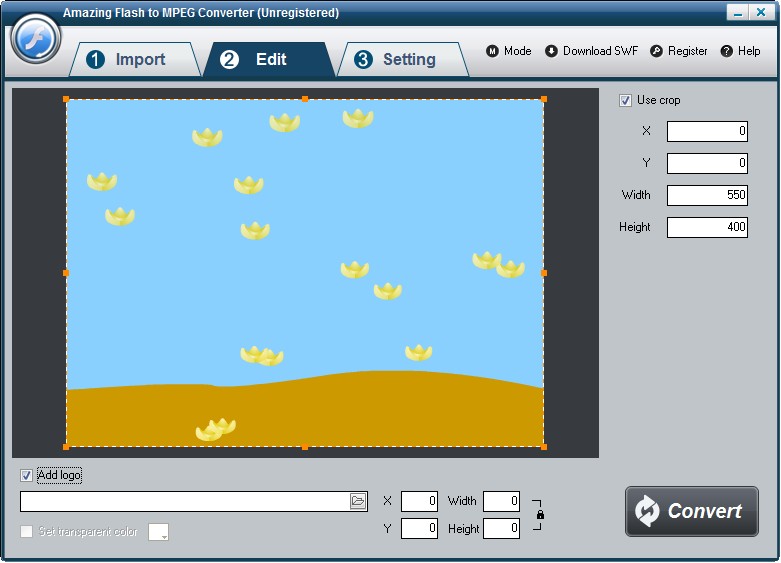
Task: Go to the Setting tab
Action: (x=402, y=59)
